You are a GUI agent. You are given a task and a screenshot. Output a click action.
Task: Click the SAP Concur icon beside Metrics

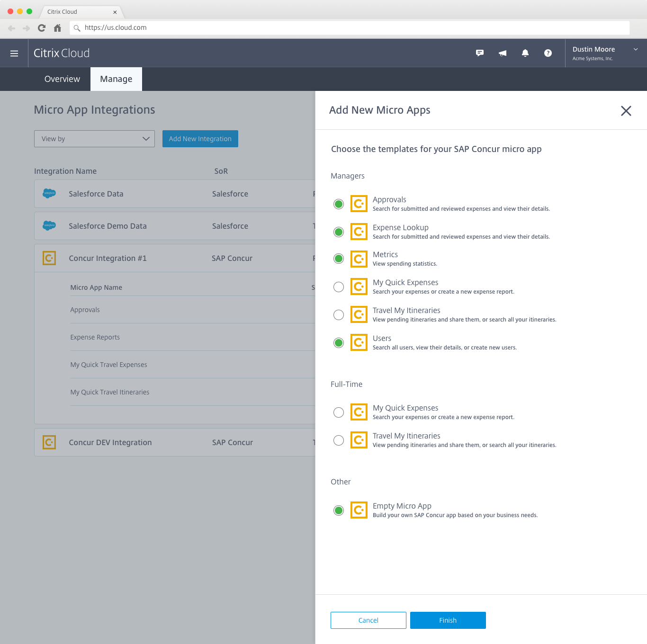click(359, 259)
